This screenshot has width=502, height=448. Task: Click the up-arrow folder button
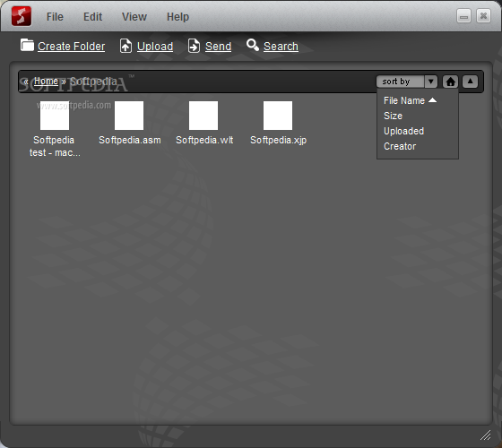tap(470, 82)
